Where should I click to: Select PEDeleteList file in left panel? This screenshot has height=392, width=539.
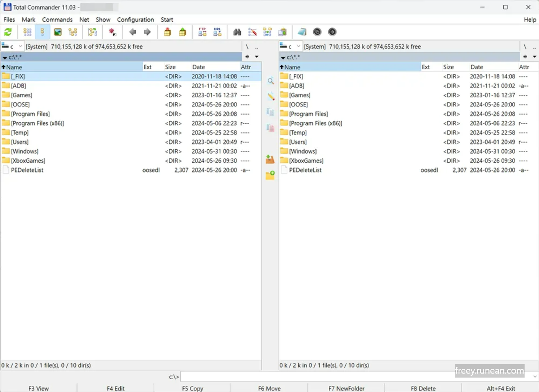[x=131, y=170]
